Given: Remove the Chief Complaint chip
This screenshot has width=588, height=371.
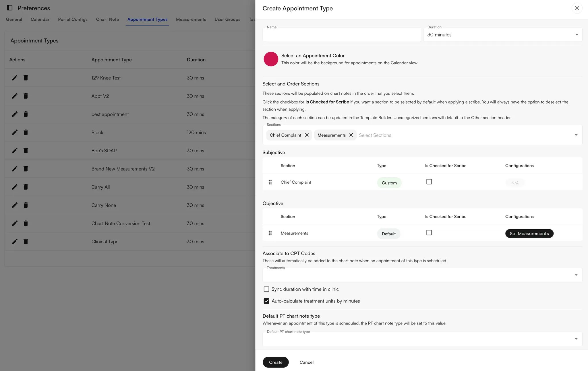Looking at the screenshot, I should coord(307,135).
